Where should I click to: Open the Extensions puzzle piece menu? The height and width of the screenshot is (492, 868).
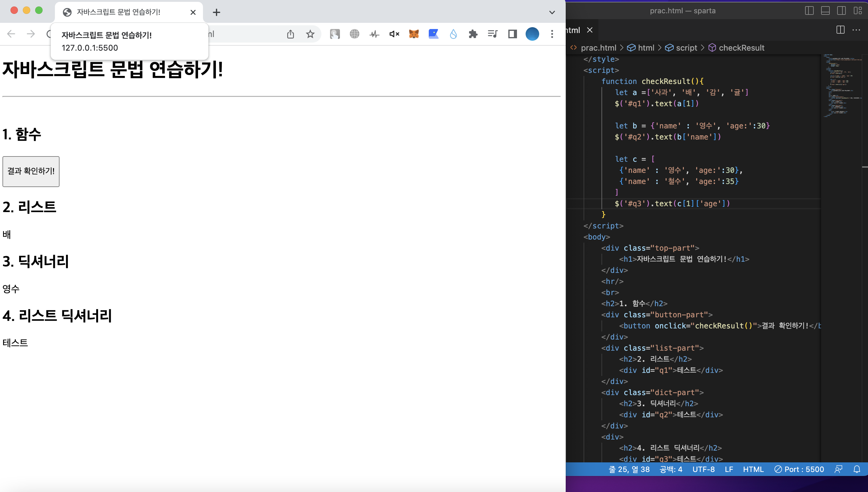473,34
